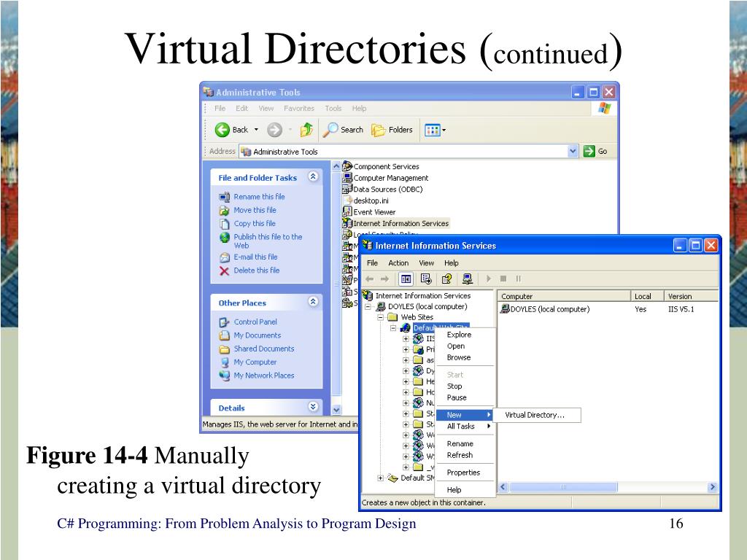
Task: Toggle the Show/Hide Console Tree toolbar icon
Action: pos(406,279)
